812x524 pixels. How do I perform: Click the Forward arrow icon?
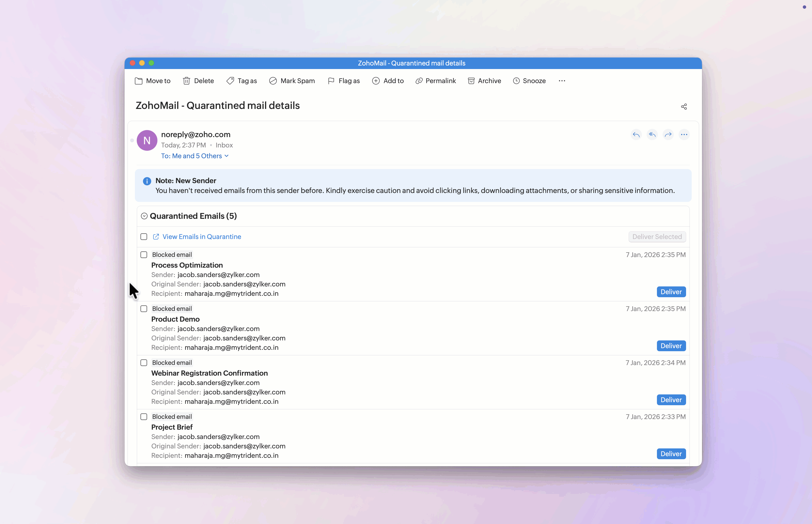click(668, 135)
